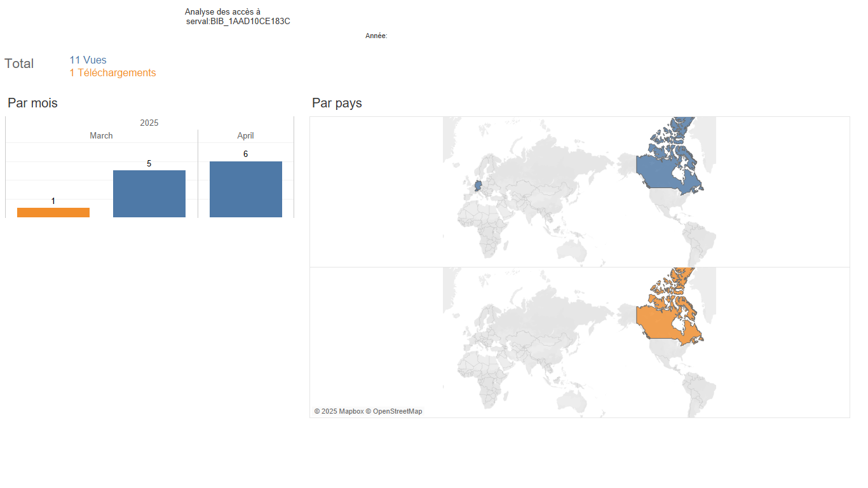Select the blue April views bar
Viewport: 868px width, 488px height.
[x=246, y=189]
